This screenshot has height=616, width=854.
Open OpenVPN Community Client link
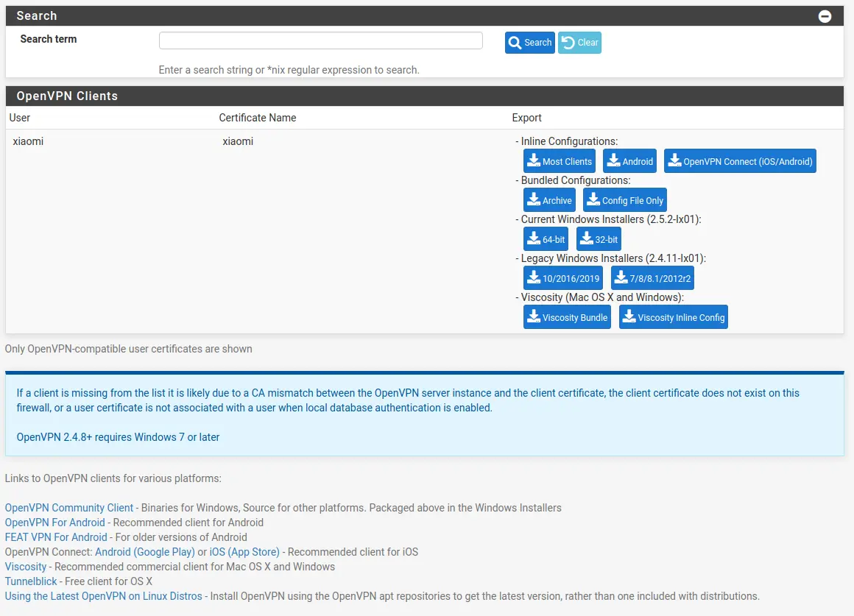click(x=69, y=508)
